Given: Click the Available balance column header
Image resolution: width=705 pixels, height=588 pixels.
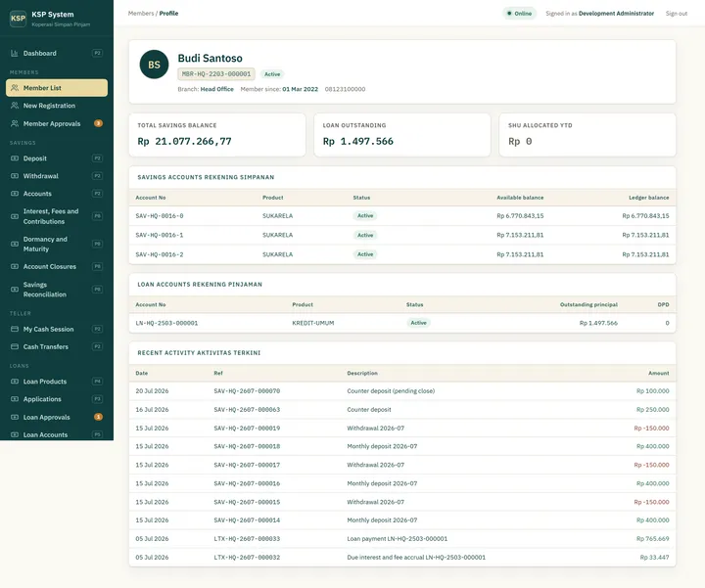Looking at the screenshot, I should (x=520, y=198).
